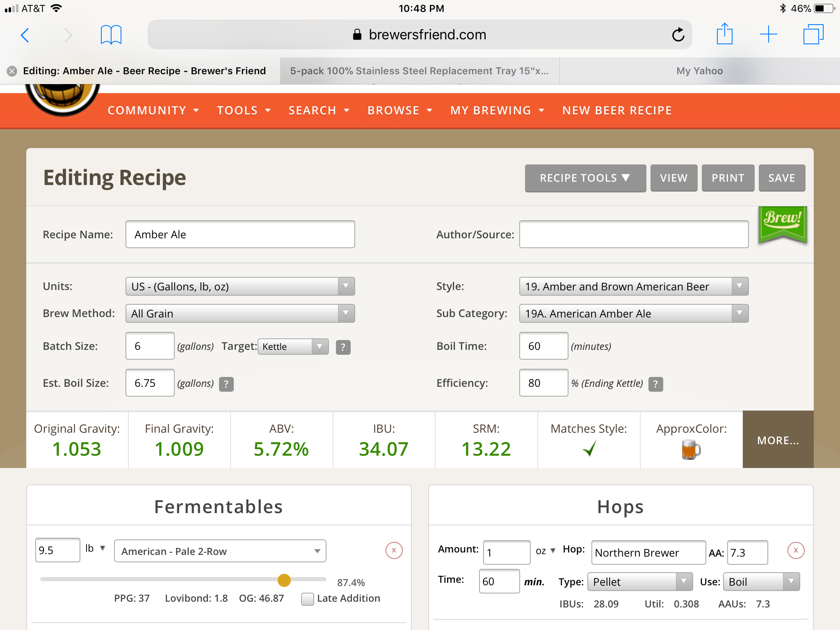
Task: Click the Pale 2-Row percentage slider handle
Action: (284, 580)
